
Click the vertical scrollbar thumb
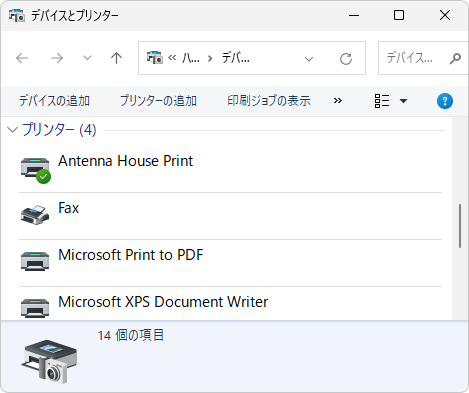[x=460, y=226]
